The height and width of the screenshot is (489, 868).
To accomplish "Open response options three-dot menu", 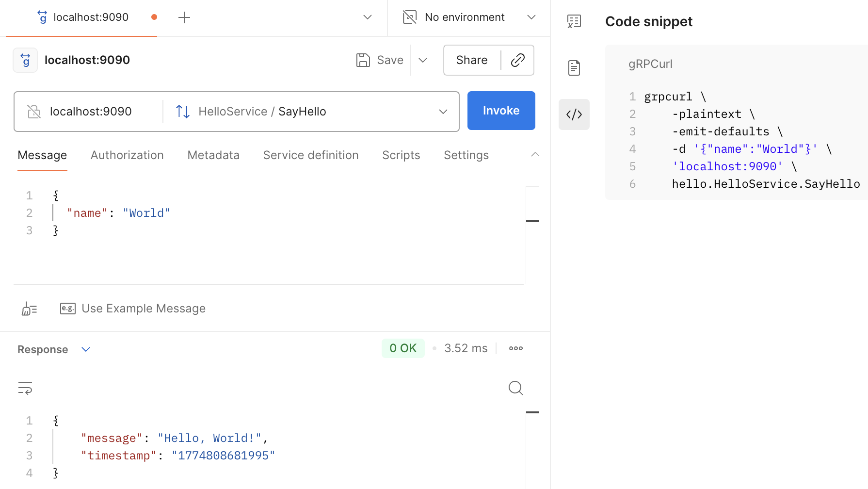I will (515, 348).
